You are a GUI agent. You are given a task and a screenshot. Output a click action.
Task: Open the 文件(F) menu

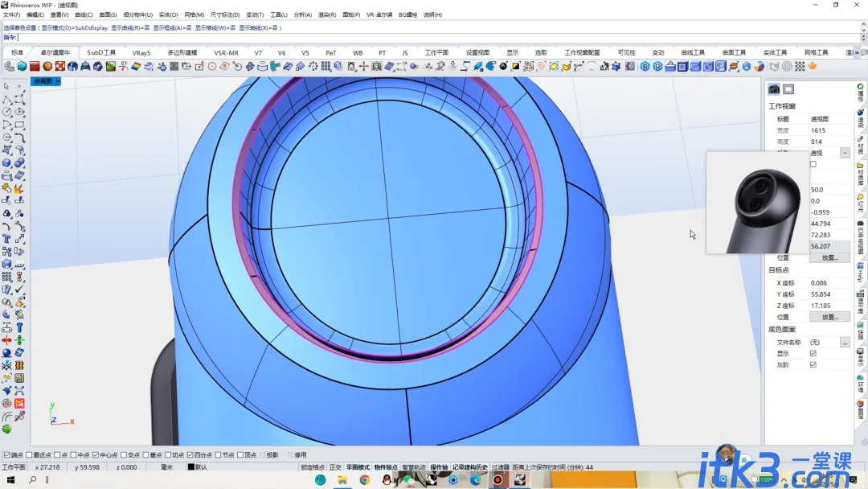[11, 15]
